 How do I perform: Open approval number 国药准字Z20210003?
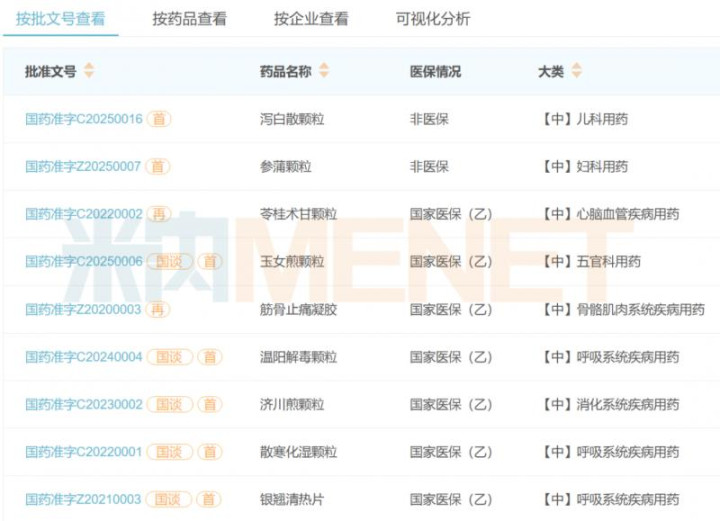point(83,499)
